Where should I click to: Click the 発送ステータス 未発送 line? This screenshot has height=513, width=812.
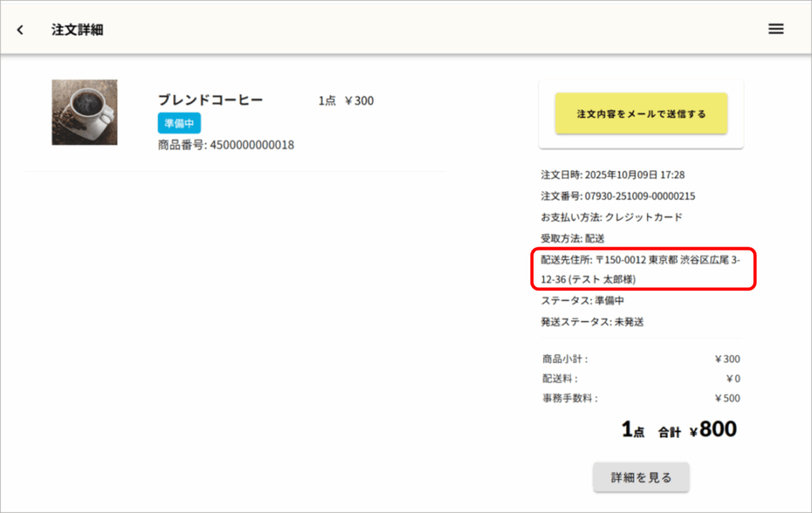(592, 322)
